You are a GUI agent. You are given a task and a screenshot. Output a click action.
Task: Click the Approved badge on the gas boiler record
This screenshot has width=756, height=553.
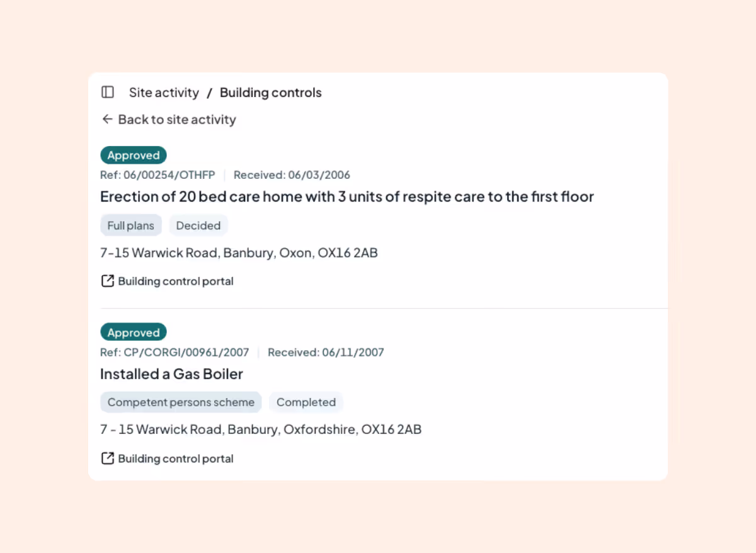pyautogui.click(x=133, y=332)
